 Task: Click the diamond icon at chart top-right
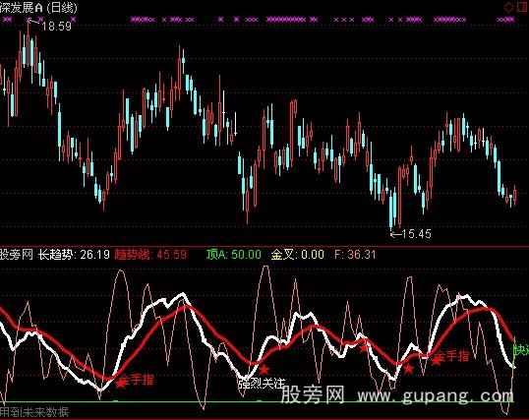pyautogui.click(x=508, y=7)
